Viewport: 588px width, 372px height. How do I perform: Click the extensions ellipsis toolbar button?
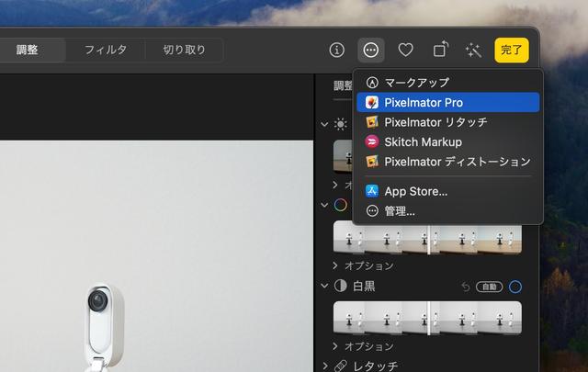(x=371, y=50)
